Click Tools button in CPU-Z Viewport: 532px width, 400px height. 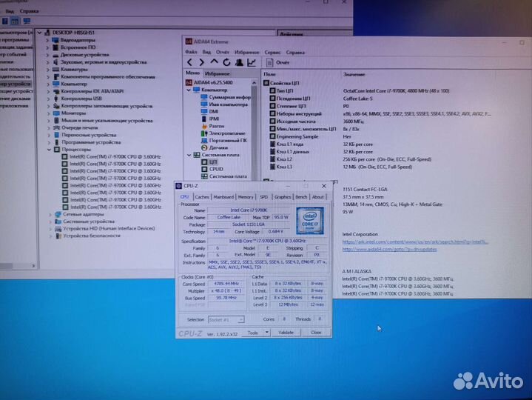(253, 333)
